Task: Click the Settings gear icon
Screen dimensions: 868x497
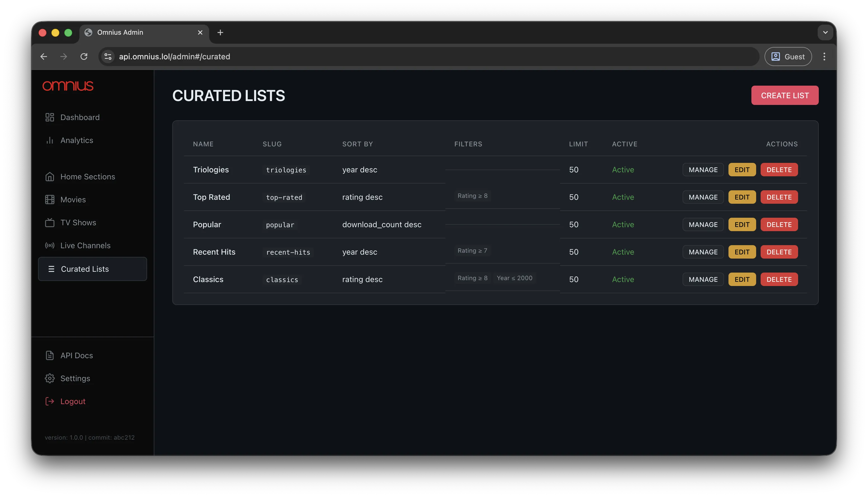Action: (x=49, y=378)
